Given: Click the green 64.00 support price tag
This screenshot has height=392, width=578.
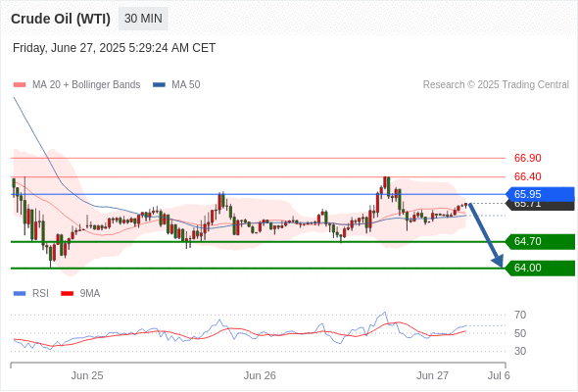Looking at the screenshot, I should 540,269.
